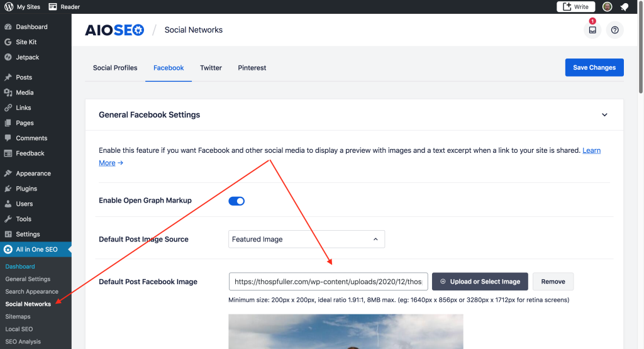Screen dimensions: 644x349
Task: Click the Site Kit Google icon
Action: click(8, 42)
